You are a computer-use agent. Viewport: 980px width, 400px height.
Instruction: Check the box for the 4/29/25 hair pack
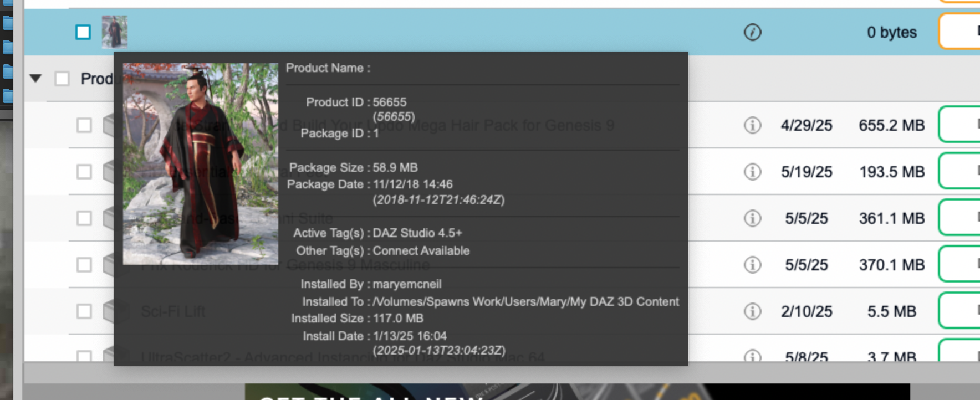pyautogui.click(x=84, y=125)
